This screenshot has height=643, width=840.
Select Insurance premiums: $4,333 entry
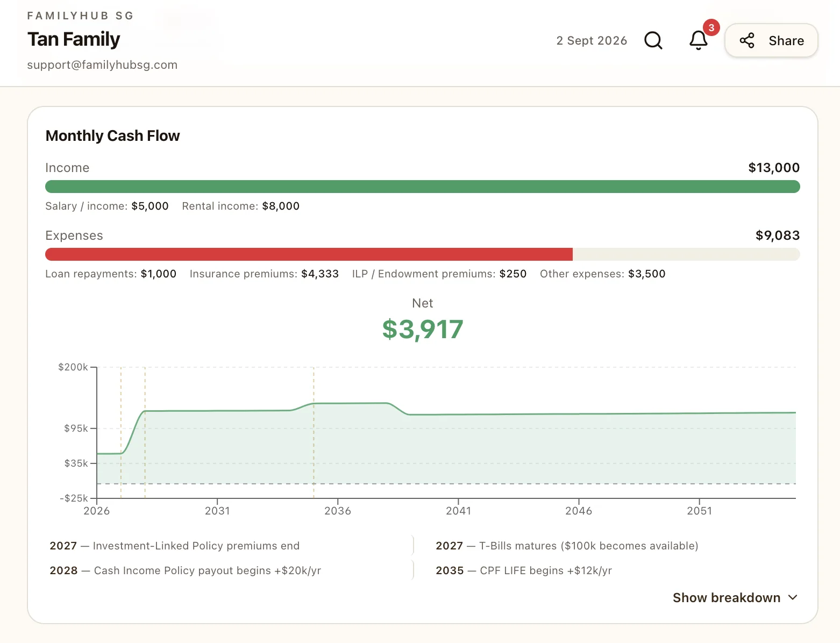264,274
